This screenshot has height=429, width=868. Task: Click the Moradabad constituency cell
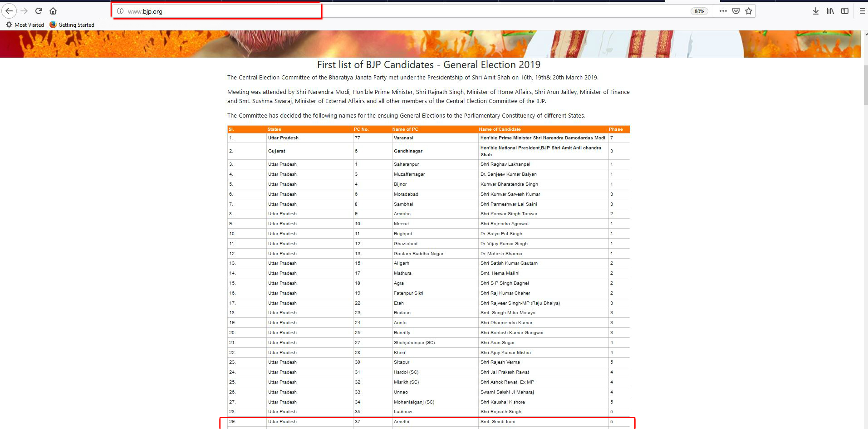tap(435, 194)
